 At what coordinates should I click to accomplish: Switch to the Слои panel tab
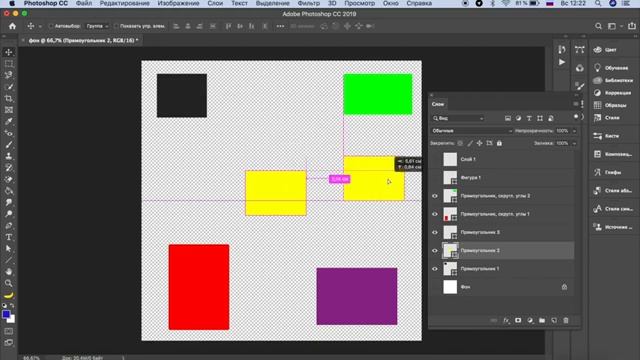(438, 104)
